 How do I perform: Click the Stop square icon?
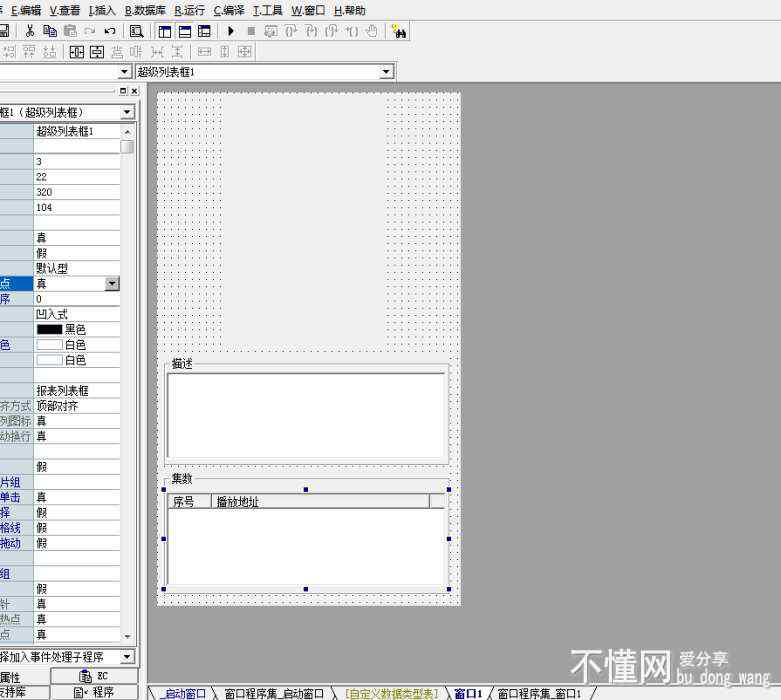tap(251, 32)
